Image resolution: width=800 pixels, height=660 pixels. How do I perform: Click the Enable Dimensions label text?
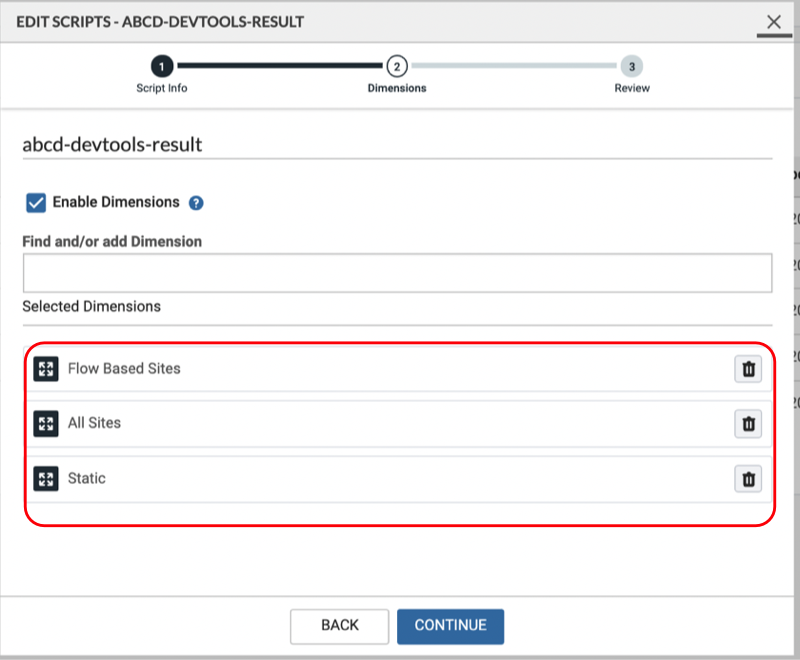[116, 202]
